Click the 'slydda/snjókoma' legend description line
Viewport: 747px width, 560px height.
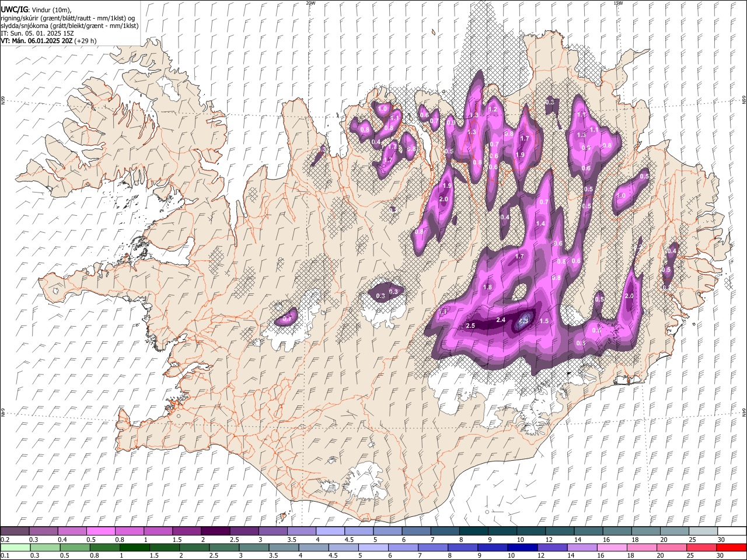tap(69, 26)
